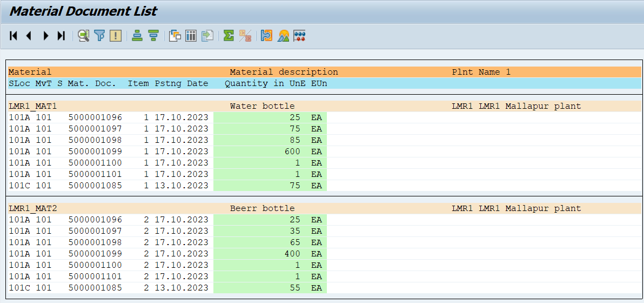
Task: Select the LMR1_MAT2 material group header
Action: point(33,208)
